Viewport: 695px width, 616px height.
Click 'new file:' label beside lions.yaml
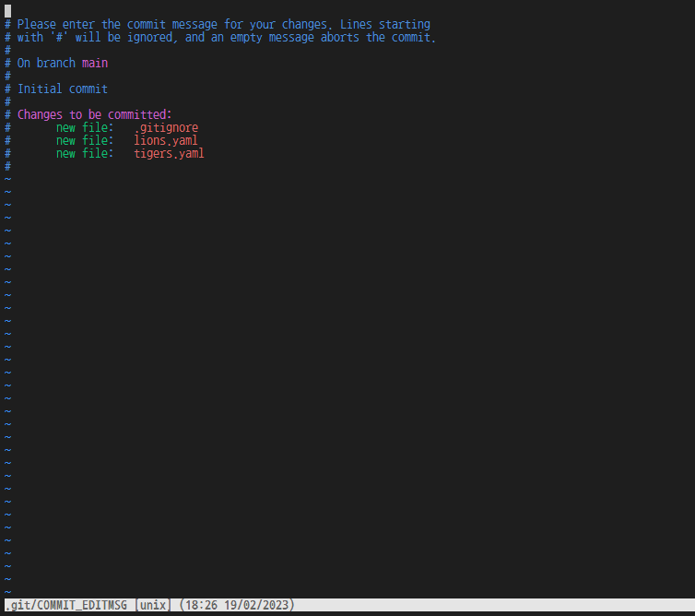point(85,140)
